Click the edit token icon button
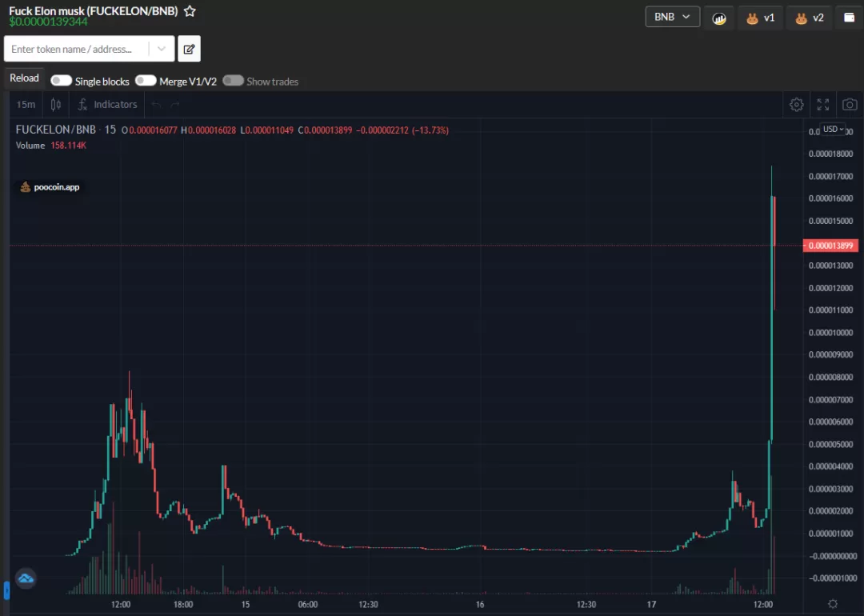This screenshot has height=616, width=864. [189, 49]
